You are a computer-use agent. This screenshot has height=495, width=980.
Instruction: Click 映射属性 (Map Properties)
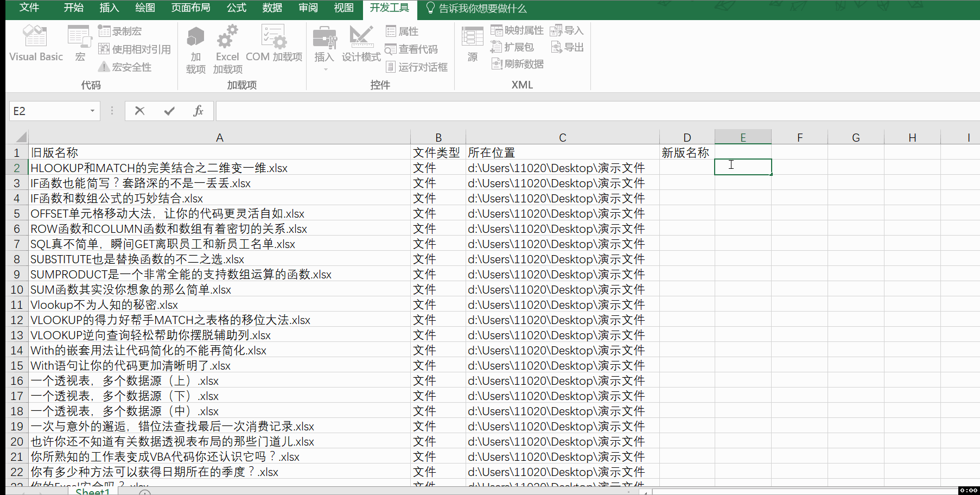[x=497, y=30]
